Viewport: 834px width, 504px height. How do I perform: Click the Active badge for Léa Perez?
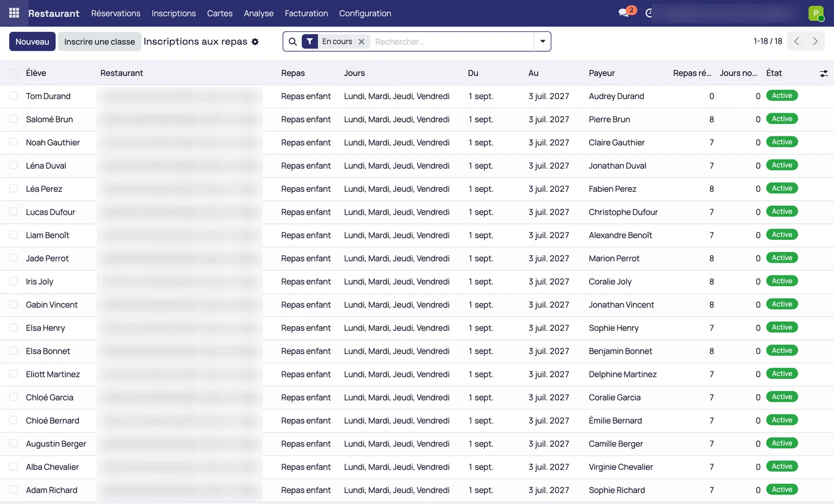(x=782, y=189)
